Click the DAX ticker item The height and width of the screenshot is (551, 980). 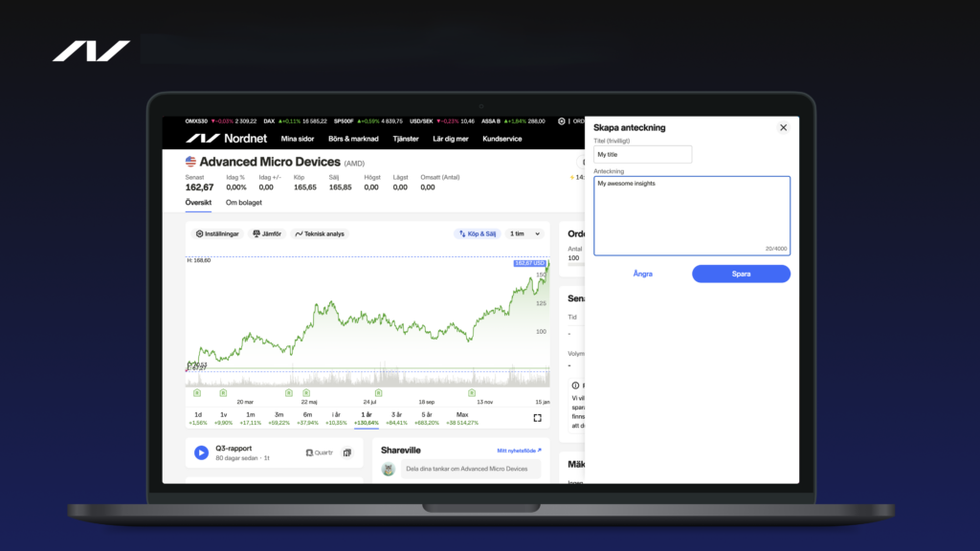(295, 121)
